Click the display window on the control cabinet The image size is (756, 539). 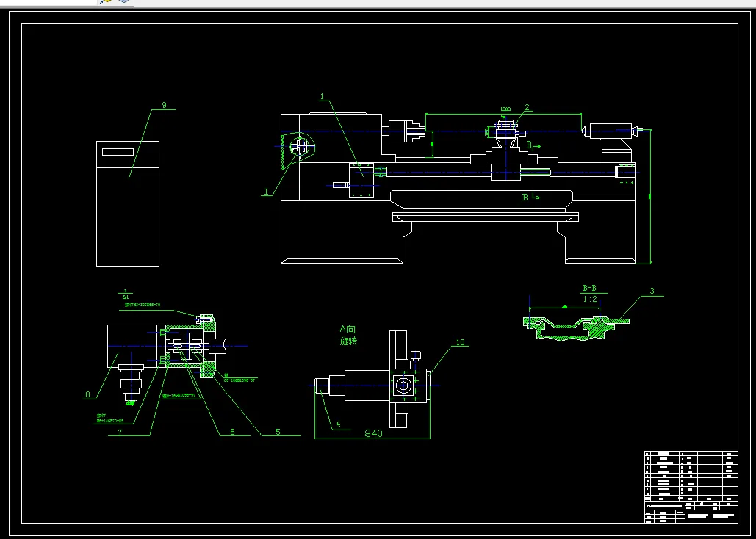pyautogui.click(x=118, y=152)
